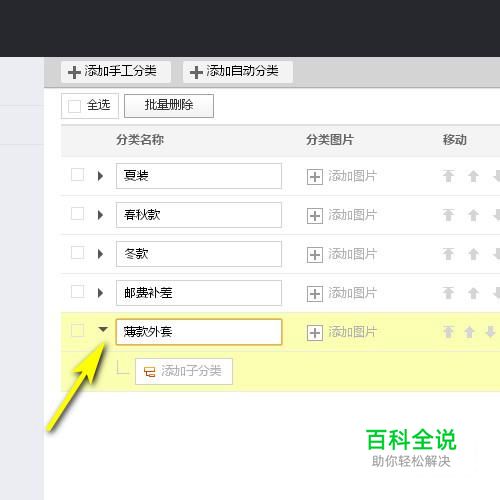
Task: Click the 夏装 category name field
Action: [199, 176]
